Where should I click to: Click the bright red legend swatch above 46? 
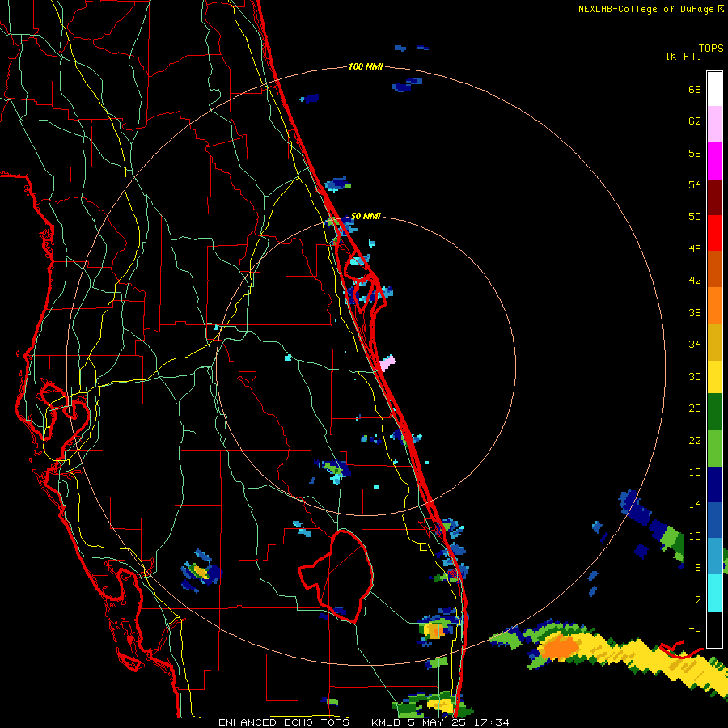pyautogui.click(x=714, y=233)
